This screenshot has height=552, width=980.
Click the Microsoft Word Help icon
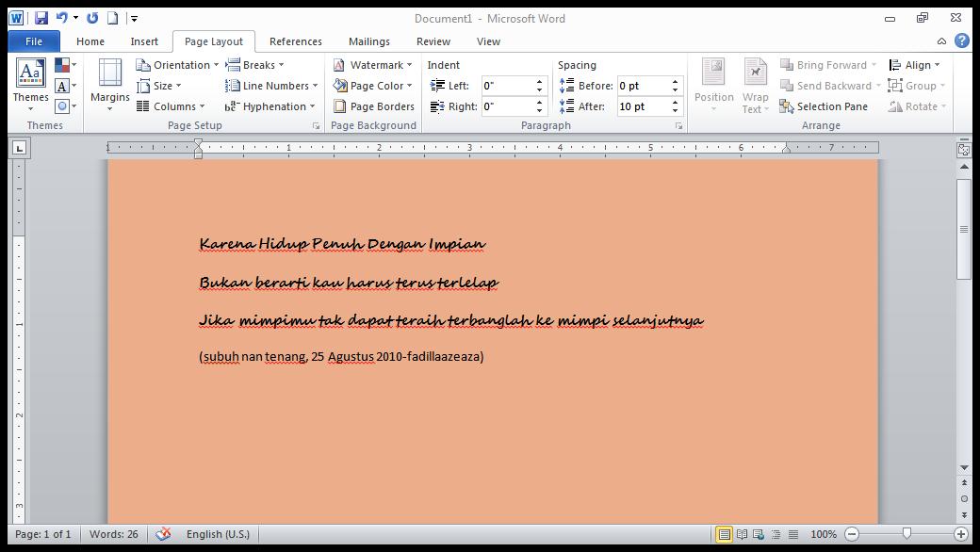pyautogui.click(x=961, y=41)
